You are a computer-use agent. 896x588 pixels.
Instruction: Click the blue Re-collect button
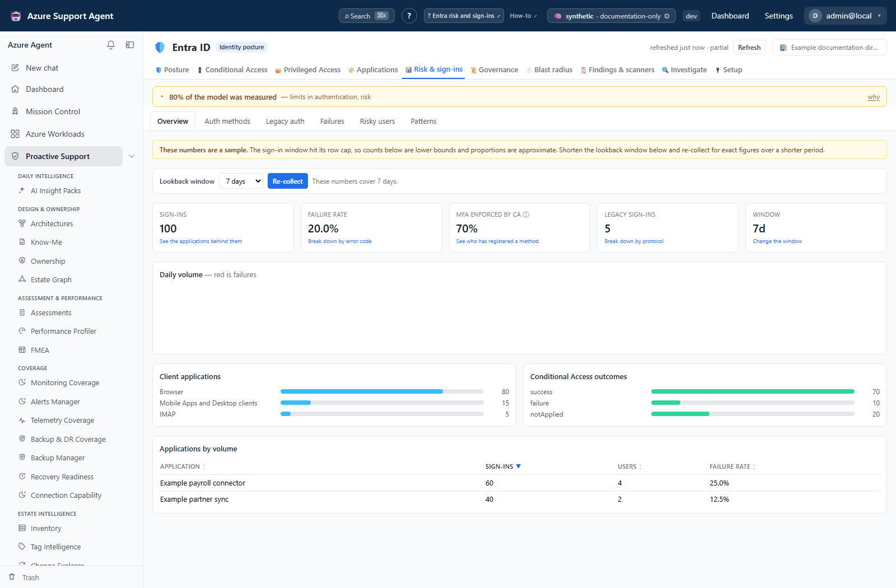click(x=288, y=181)
